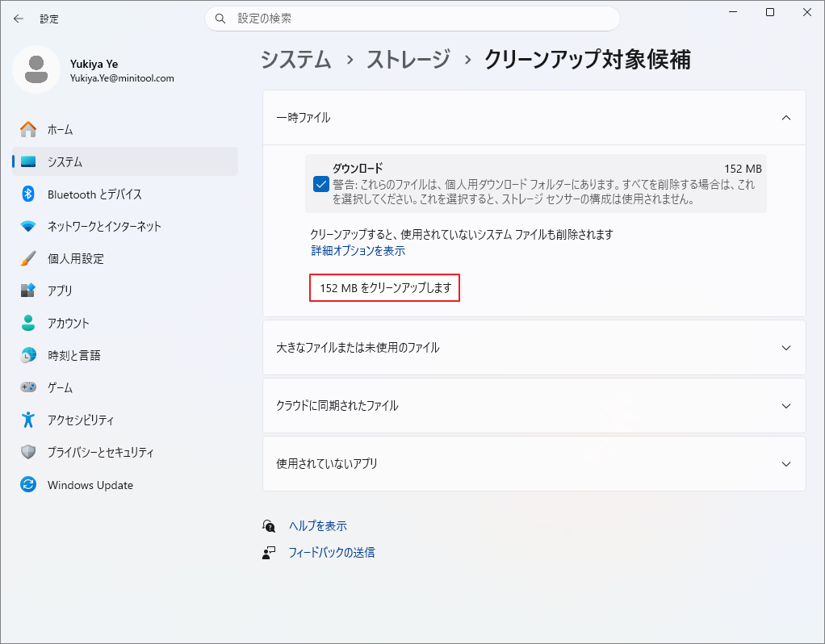The image size is (825, 644).
Task: Click the network Wi-Fi icon
Action: point(28,226)
